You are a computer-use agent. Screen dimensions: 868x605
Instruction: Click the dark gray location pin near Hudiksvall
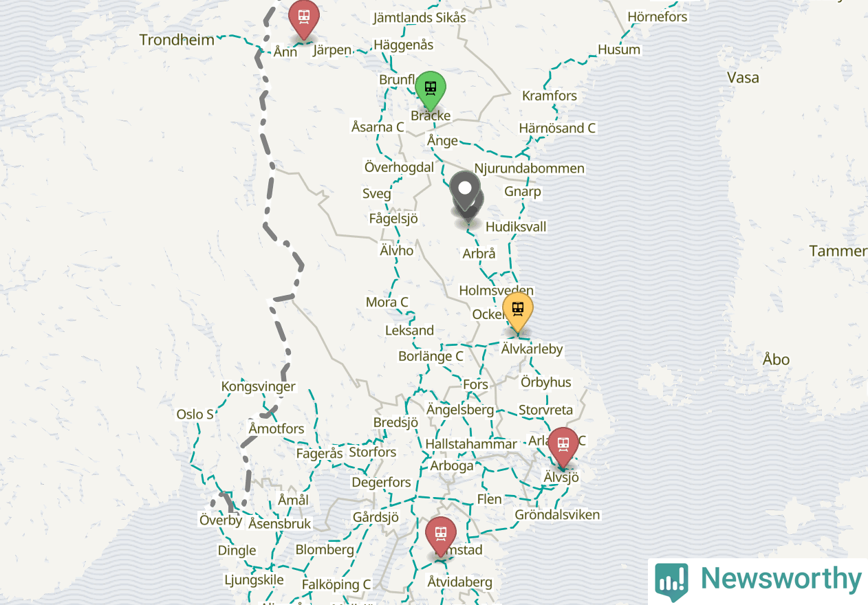466,192
